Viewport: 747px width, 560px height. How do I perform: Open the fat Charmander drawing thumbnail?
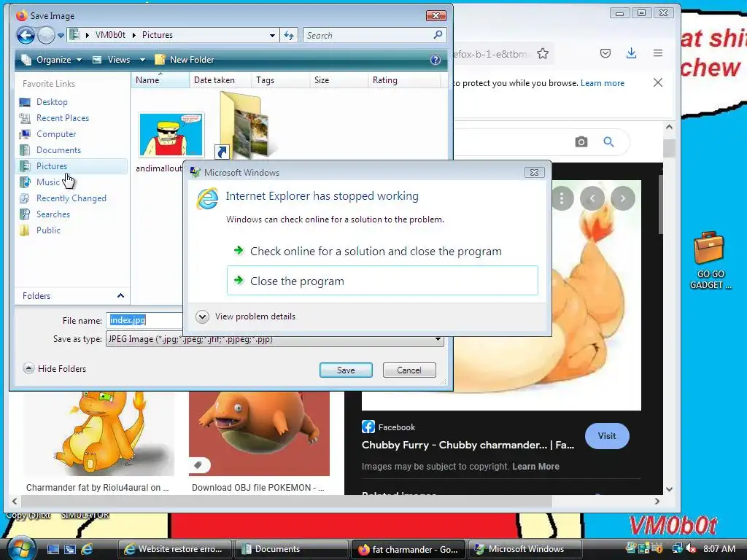pyautogui.click(x=98, y=433)
